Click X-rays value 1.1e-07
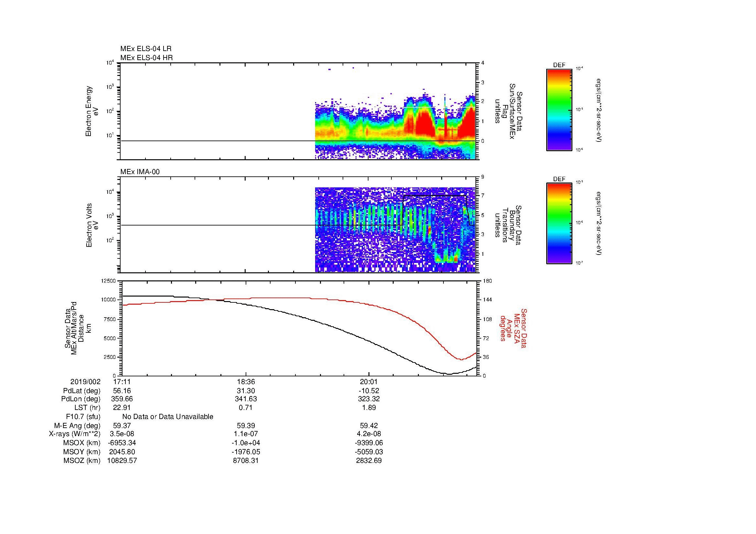Image resolution: width=756 pixels, height=534 pixels. [246, 434]
